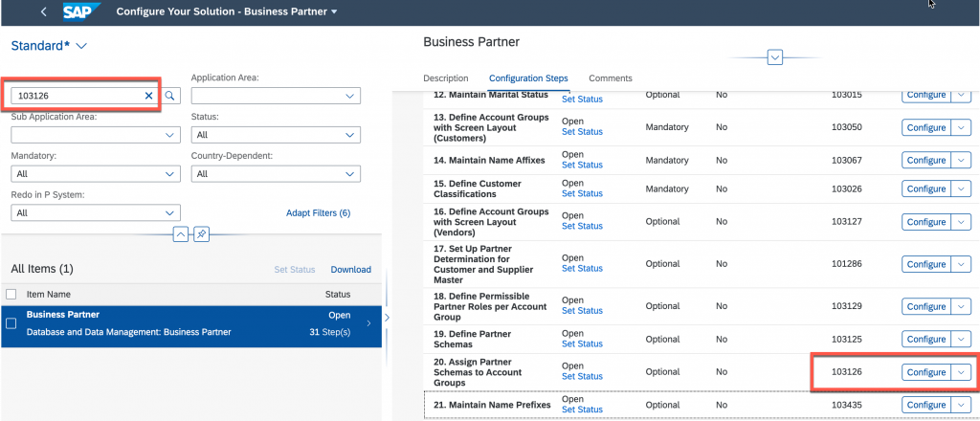Click the splitter collapse arrow
Screen dimensions: 980x421
[387, 318]
